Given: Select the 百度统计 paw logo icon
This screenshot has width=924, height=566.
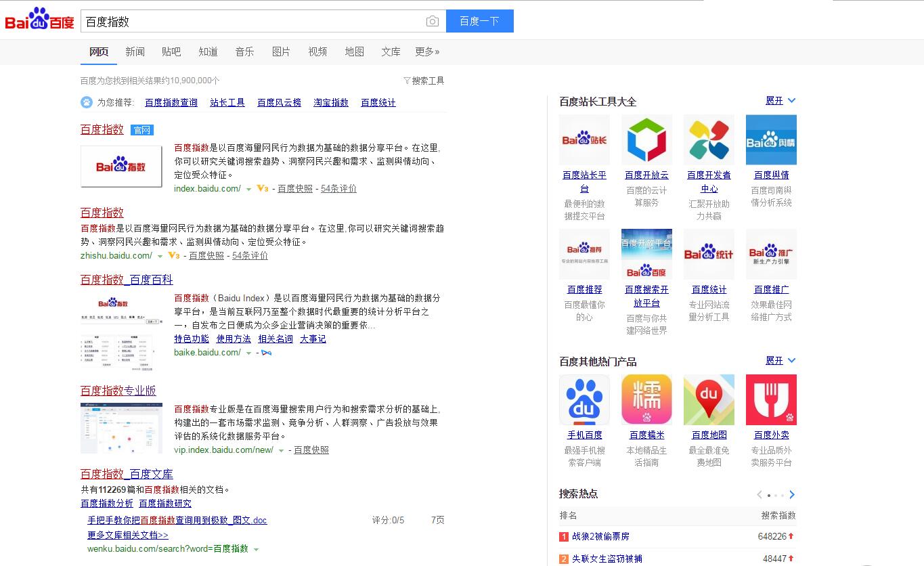Looking at the screenshot, I should [709, 254].
